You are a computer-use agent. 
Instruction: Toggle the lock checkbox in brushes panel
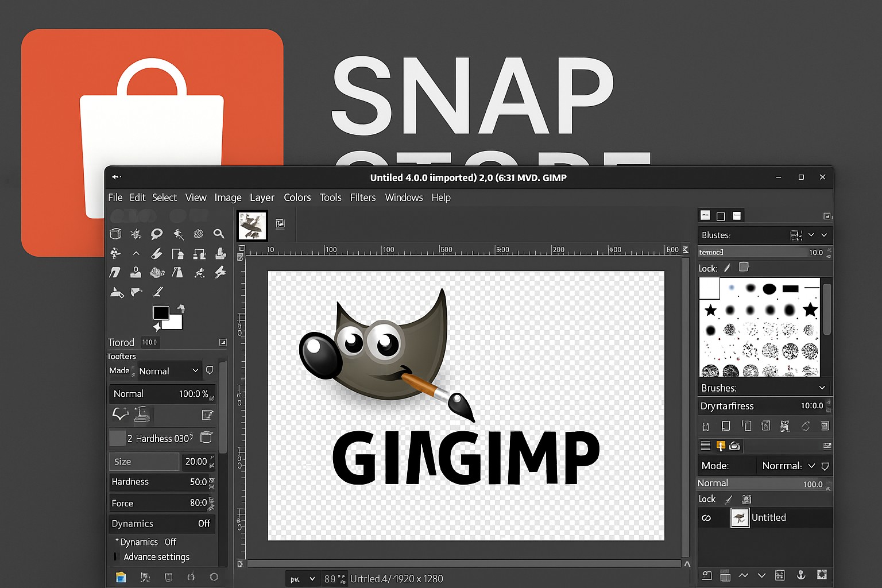(x=744, y=267)
